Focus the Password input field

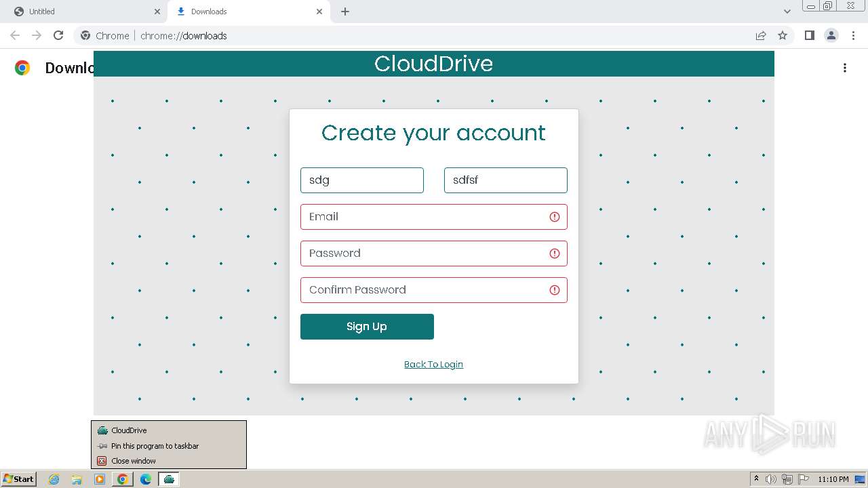click(x=434, y=253)
